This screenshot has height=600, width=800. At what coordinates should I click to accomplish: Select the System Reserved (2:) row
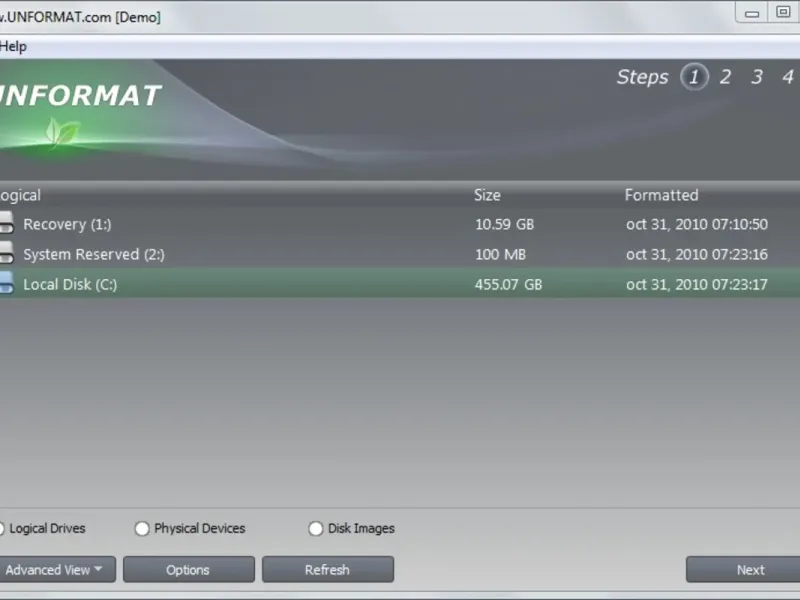(x=400, y=254)
